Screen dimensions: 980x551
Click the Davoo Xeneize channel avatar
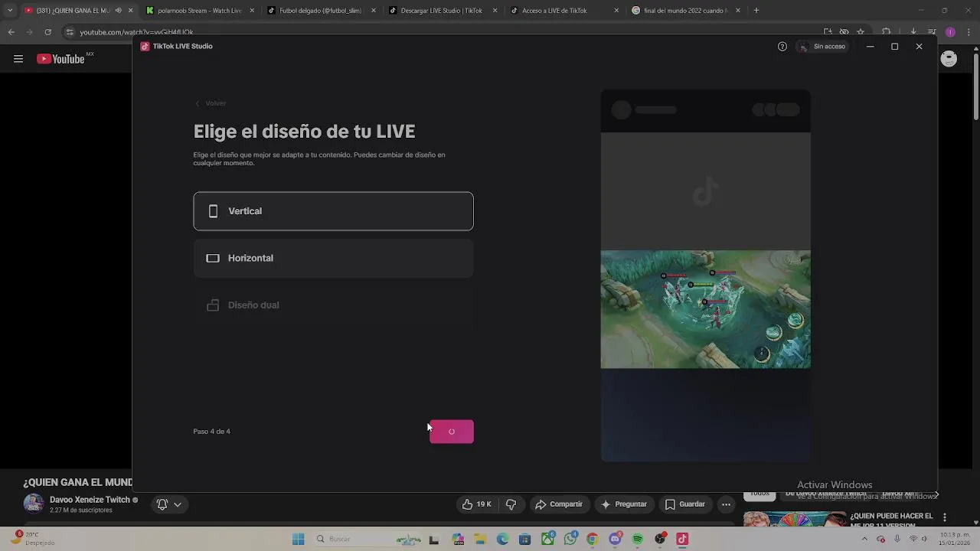(x=33, y=504)
